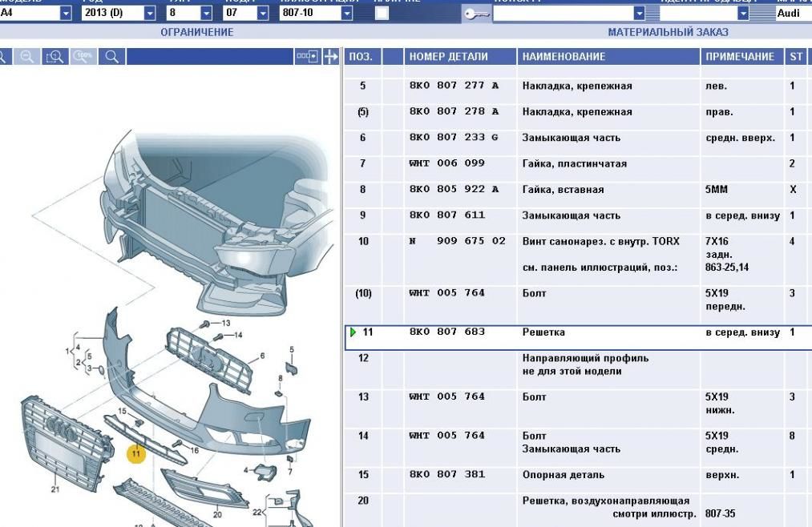Click the ПРИМЕЧАНИЕ column header
Image resolution: width=812 pixels, height=527 pixels.
(742, 56)
